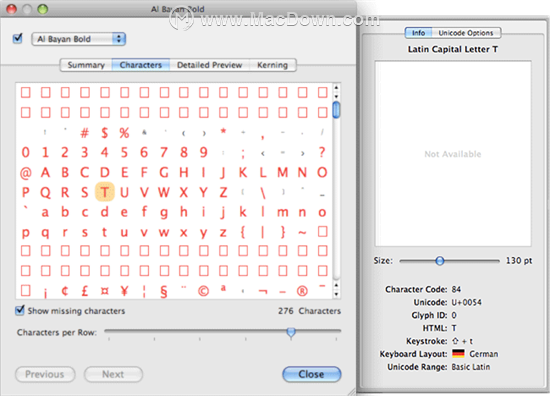Viewport: 550px width, 396px height.
Task: Select the tilde ~ glyph
Action: pyautogui.click(x=302, y=233)
